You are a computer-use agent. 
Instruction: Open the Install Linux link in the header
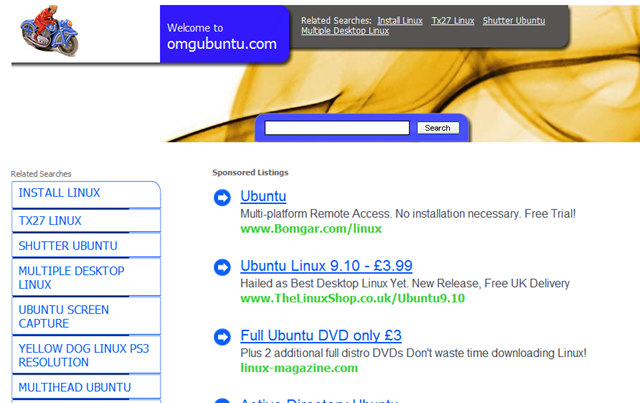point(400,21)
